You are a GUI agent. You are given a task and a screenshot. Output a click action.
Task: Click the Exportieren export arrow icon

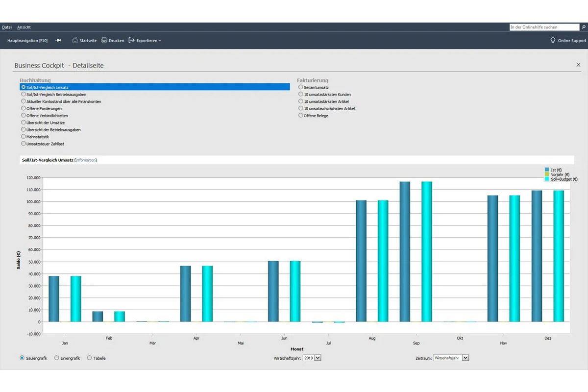[131, 40]
